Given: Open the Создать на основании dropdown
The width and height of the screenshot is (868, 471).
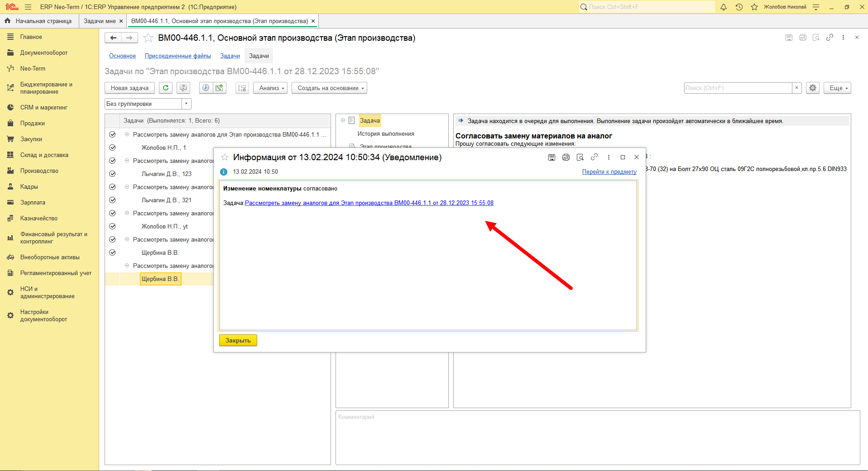Looking at the screenshot, I should pos(329,88).
